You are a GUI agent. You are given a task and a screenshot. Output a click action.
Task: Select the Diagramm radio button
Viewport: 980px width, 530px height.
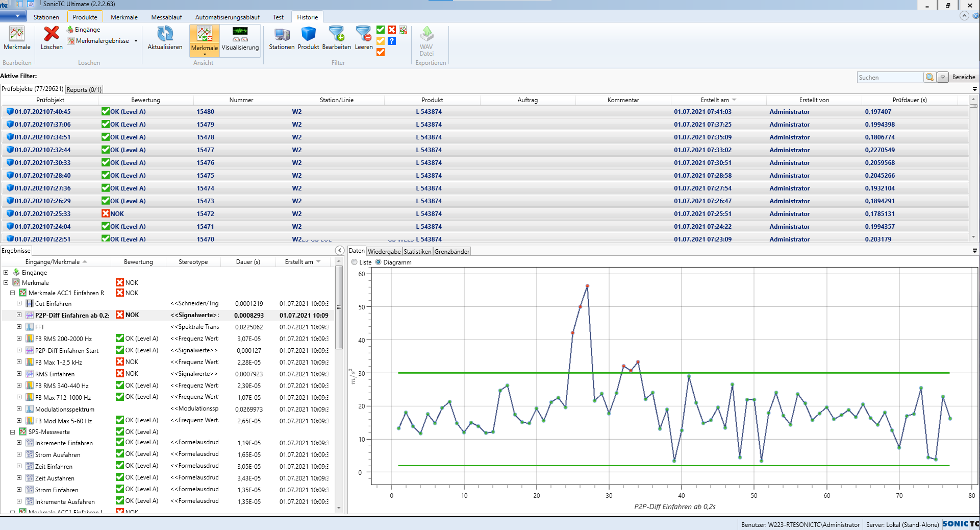pos(378,262)
